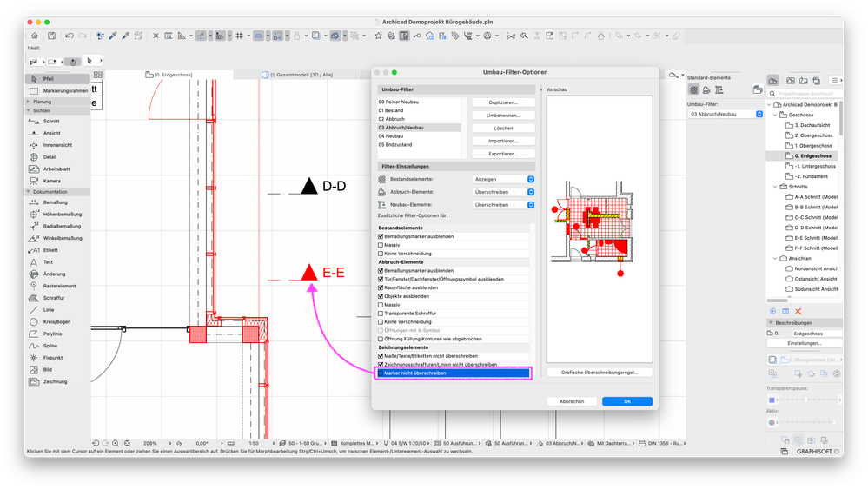Image resolution: width=868 pixels, height=489 pixels.
Task: Switch to Gesamtmodell 3D tab
Action: click(x=297, y=75)
